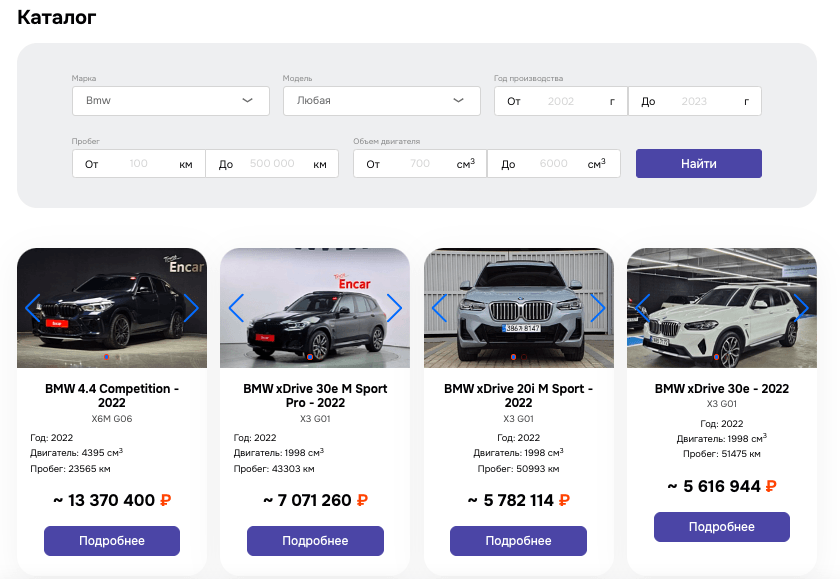Viewport: 840px width, 579px height.
Task: Open the black BMW X6M photo thumbnail
Action: [x=112, y=308]
